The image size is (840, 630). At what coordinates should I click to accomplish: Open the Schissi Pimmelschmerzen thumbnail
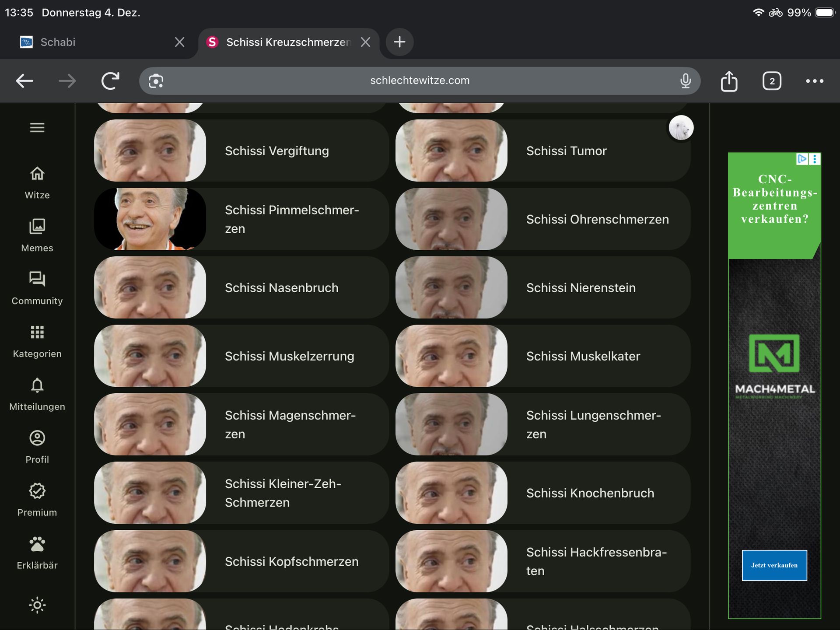pyautogui.click(x=150, y=219)
